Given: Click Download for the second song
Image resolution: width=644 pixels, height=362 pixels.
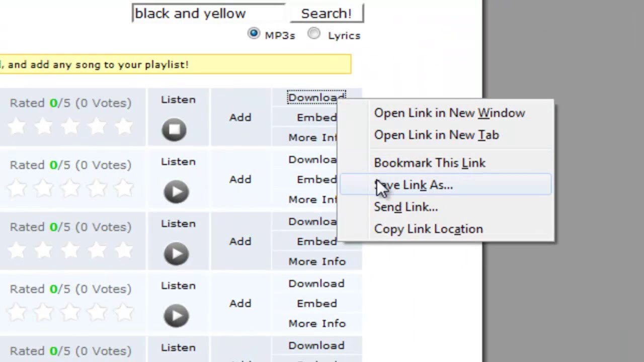Looking at the screenshot, I should [x=312, y=159].
